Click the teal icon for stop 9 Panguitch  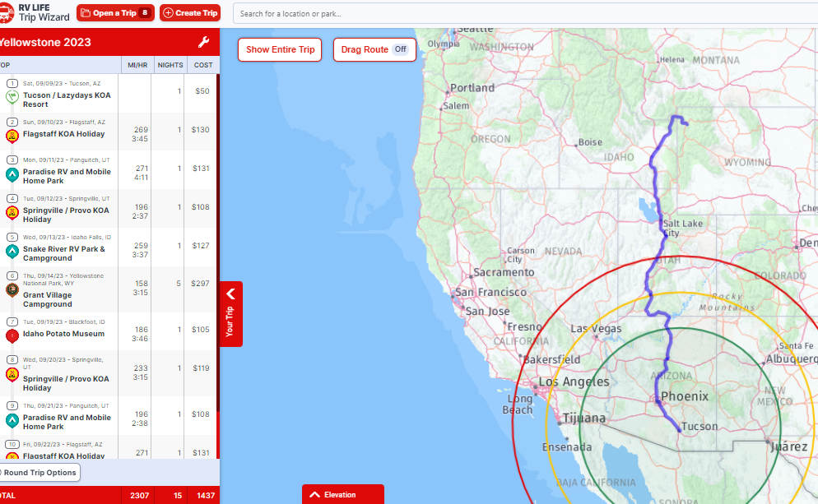click(x=12, y=421)
